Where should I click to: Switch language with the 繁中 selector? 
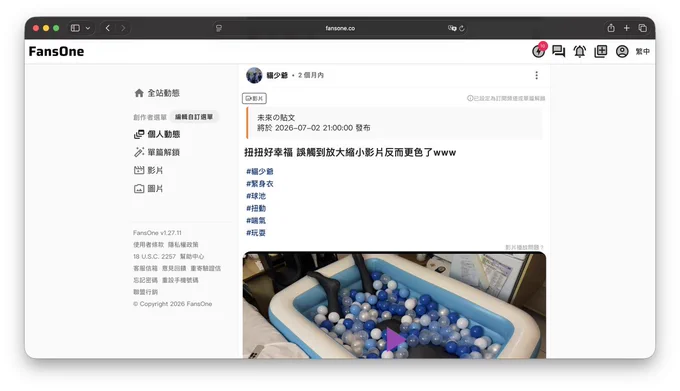643,52
